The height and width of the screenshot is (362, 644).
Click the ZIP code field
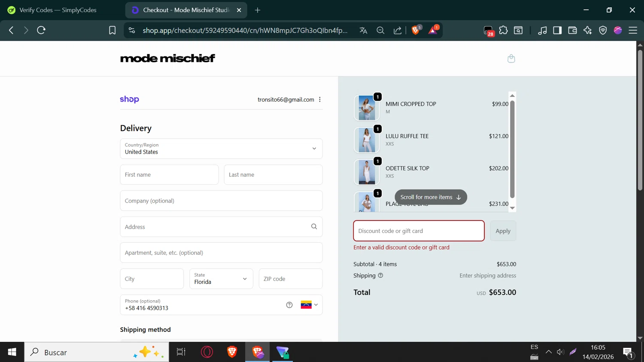pos(291,279)
